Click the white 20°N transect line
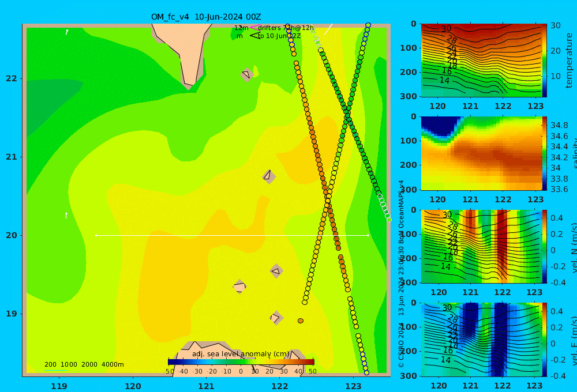Image resolution: width=577 pixels, height=392 pixels. pos(232,235)
